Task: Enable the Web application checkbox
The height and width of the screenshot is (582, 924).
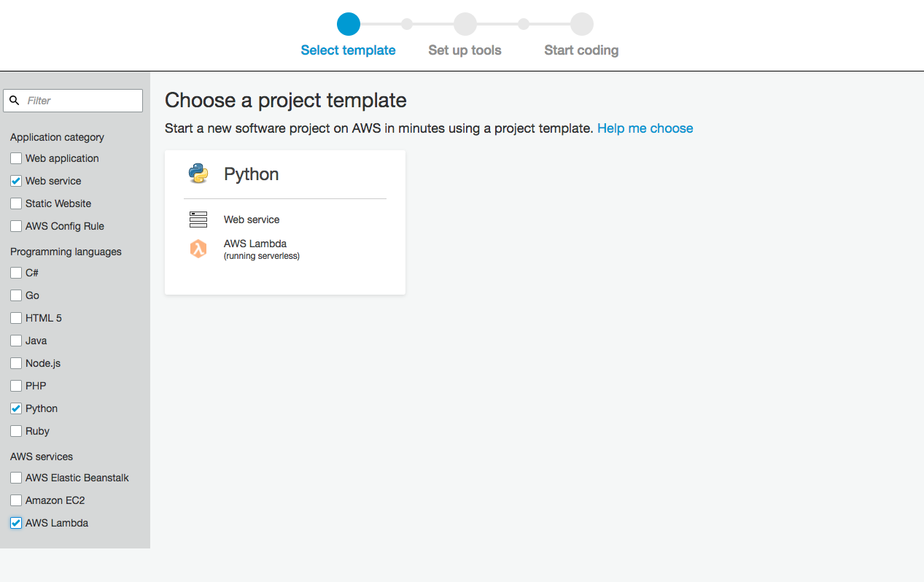Action: click(x=16, y=158)
